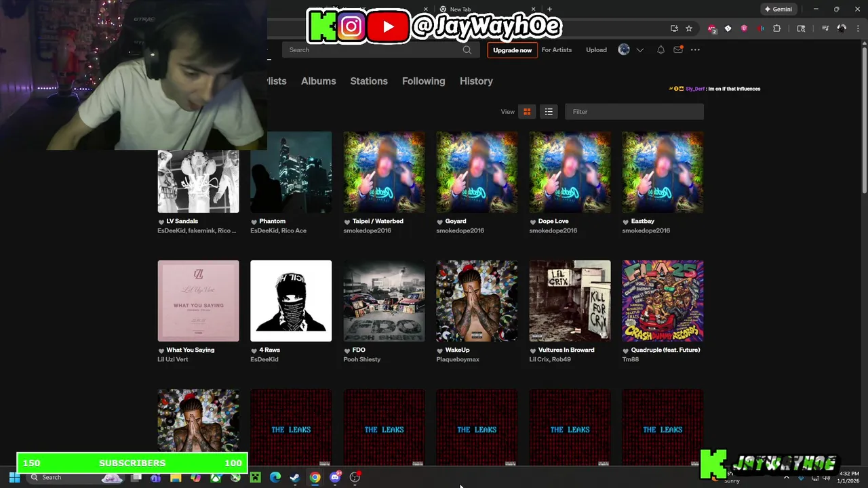Open the Pooh Shiesty artist link
The height and width of the screenshot is (488, 868).
tap(362, 359)
